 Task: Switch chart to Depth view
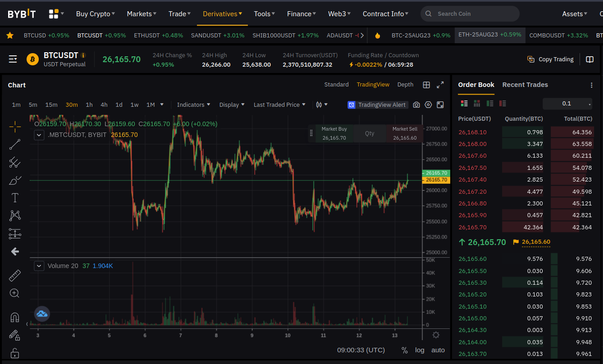coord(405,85)
